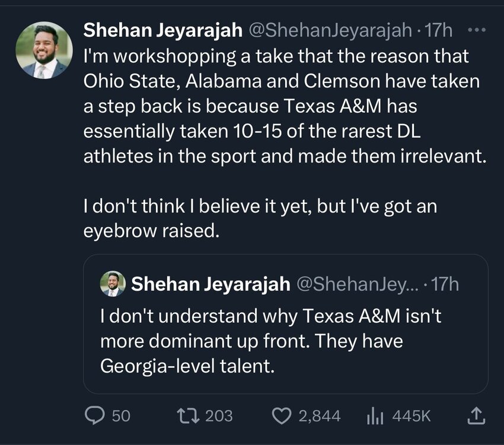
Task: Click the small avatar in the quoted tweet
Action: pos(113,284)
